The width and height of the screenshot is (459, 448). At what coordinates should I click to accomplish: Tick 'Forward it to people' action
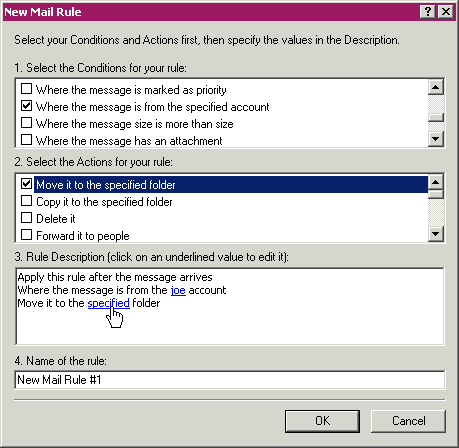point(26,235)
